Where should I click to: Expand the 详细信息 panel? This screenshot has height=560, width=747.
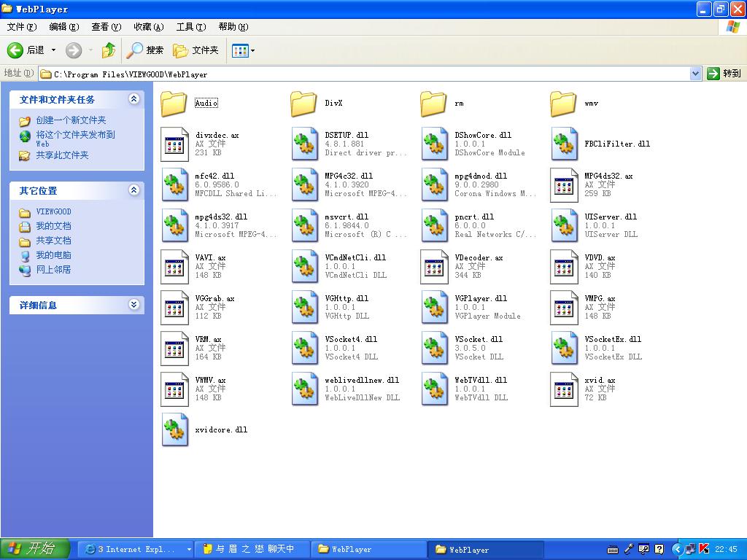click(x=134, y=305)
